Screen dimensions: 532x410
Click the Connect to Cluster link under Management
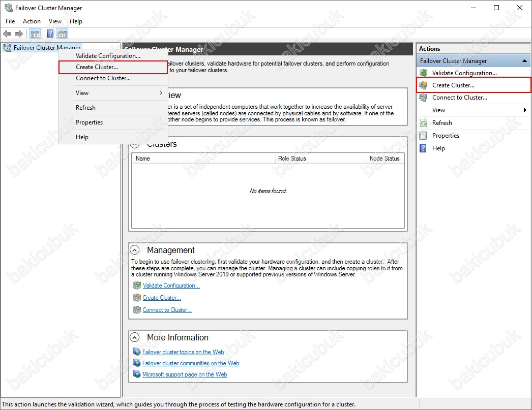click(x=167, y=310)
